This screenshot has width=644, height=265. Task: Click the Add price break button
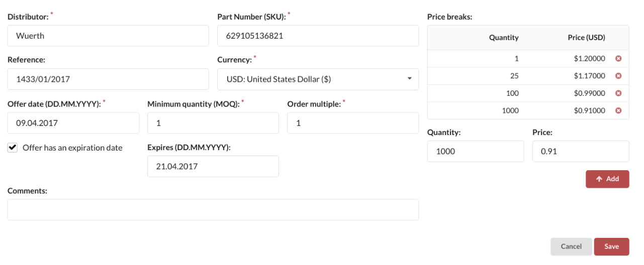607,179
